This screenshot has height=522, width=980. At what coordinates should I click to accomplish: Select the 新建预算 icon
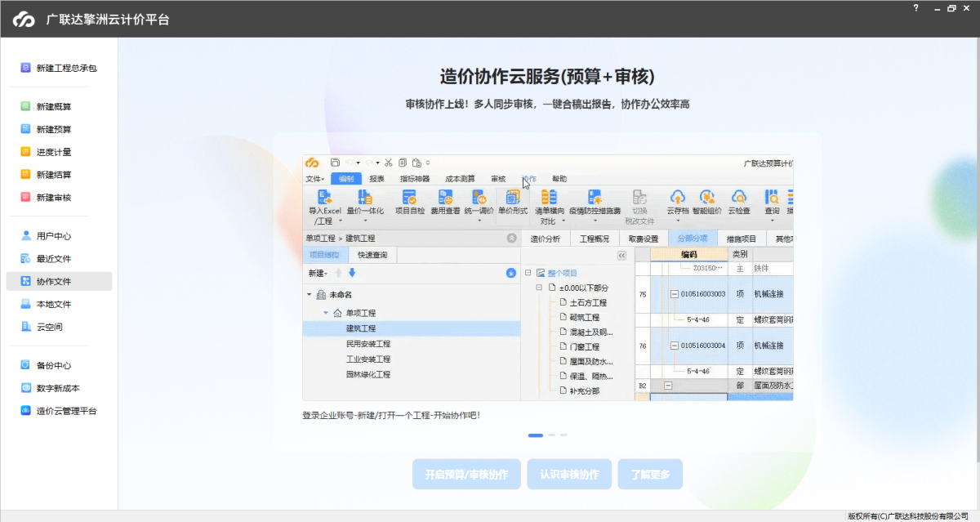(26, 129)
